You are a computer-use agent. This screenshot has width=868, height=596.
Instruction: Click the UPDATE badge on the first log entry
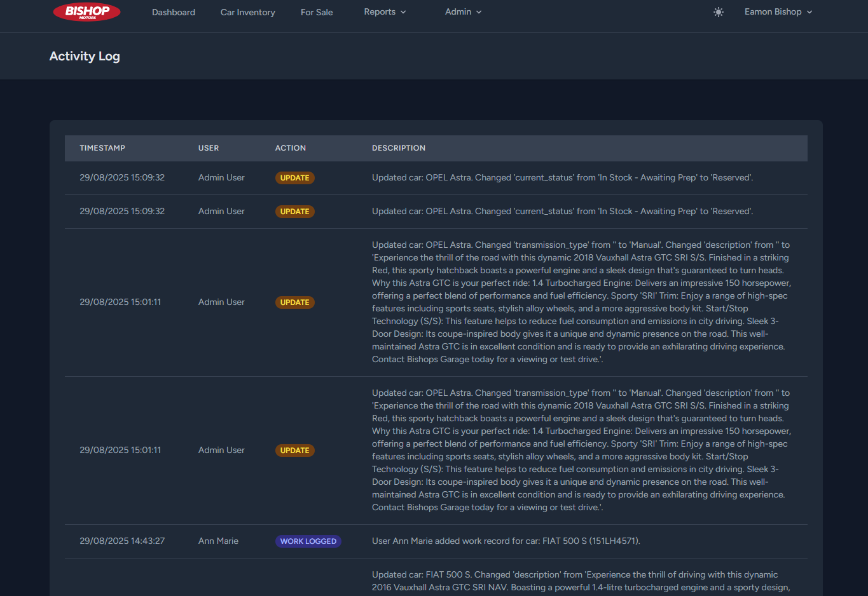click(294, 178)
